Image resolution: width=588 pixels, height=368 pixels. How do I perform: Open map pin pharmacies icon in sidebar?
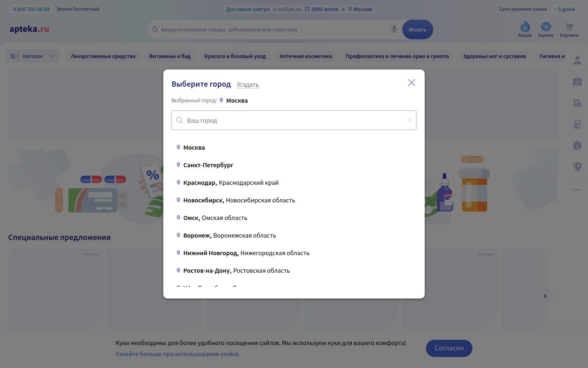coord(577,167)
